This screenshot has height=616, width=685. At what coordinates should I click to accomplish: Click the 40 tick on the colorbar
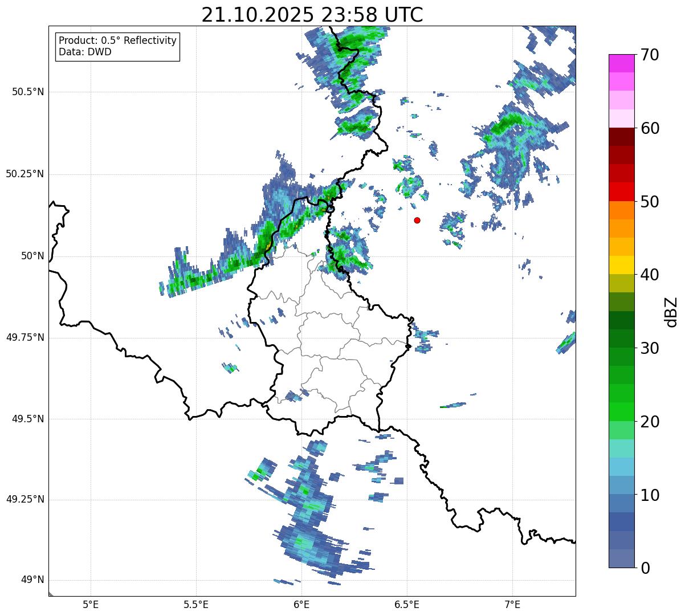pos(650,275)
